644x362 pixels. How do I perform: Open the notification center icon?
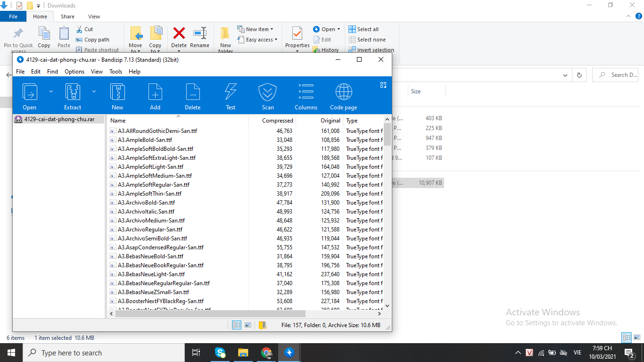pos(629,353)
